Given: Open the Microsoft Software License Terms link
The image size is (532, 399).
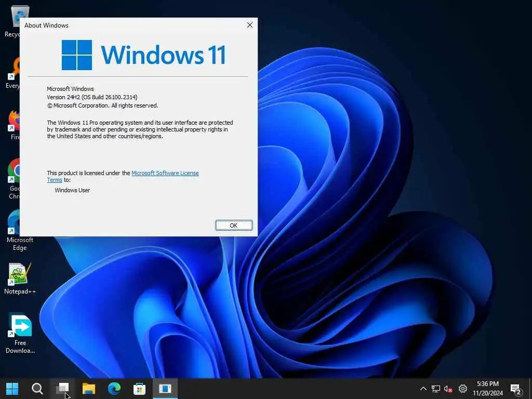Looking at the screenshot, I should click(165, 173).
